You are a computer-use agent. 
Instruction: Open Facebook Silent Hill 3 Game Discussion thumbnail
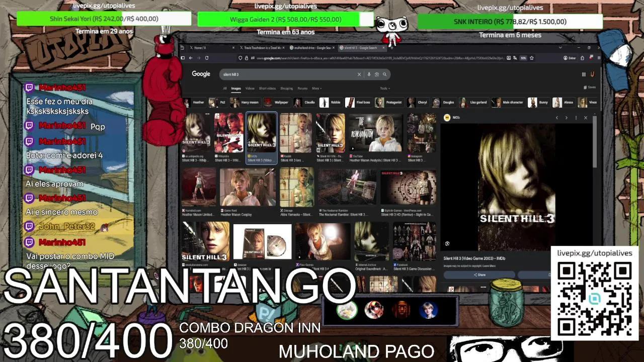pyautogui.click(x=415, y=241)
